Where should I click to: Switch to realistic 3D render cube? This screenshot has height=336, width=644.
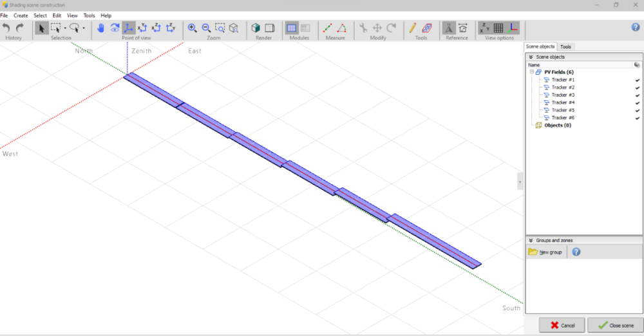256,28
